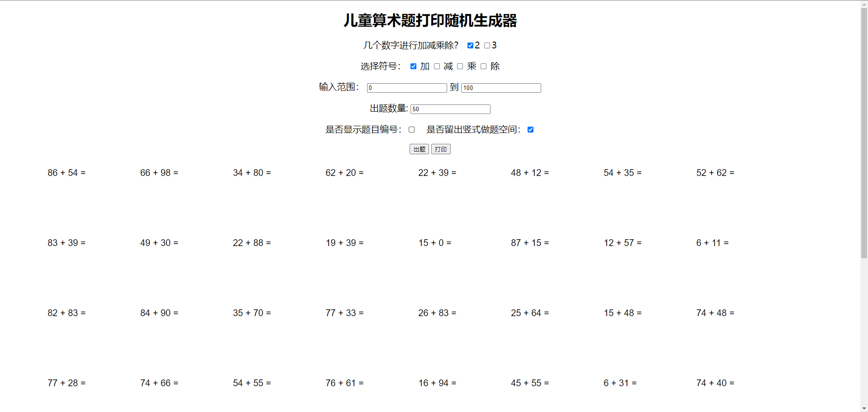Click the problem 34 + 80 =

pyautogui.click(x=252, y=173)
